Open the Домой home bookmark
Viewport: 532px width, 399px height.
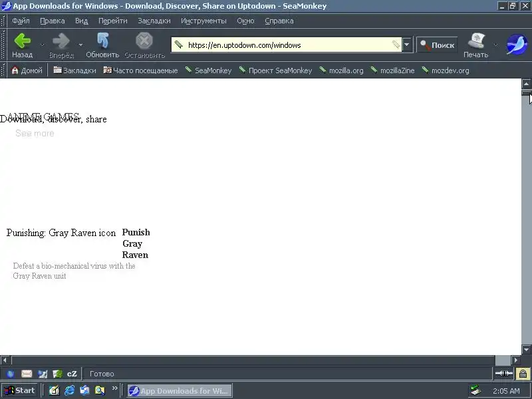coord(27,70)
